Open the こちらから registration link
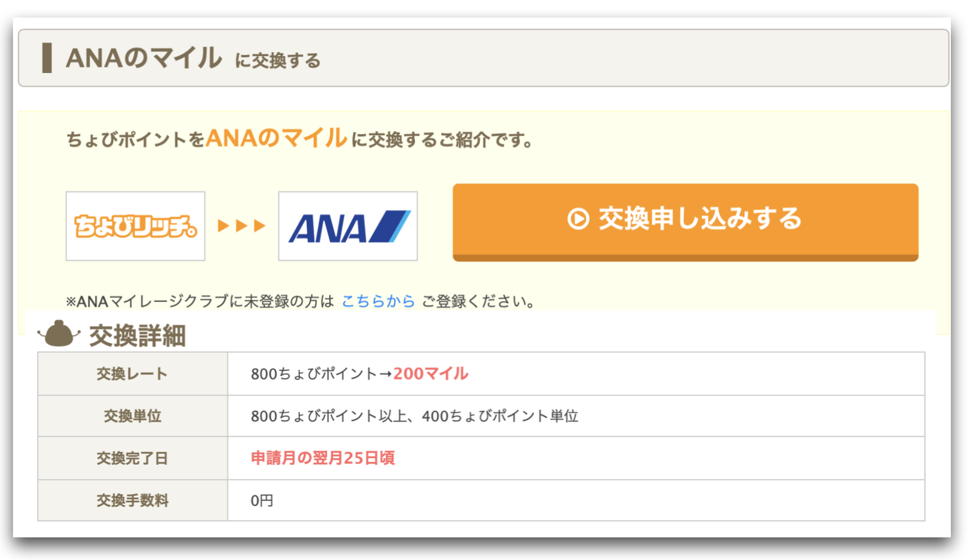 point(378,301)
